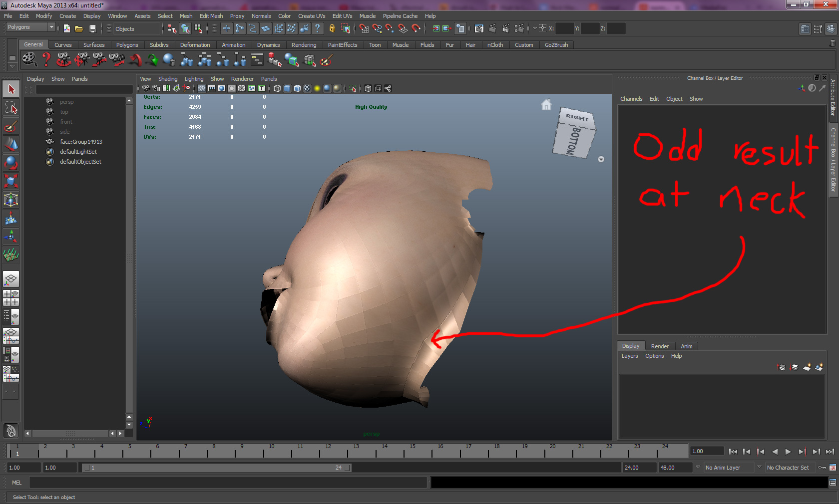
Task: Toggle viewport Grid display icon
Action: (202, 88)
